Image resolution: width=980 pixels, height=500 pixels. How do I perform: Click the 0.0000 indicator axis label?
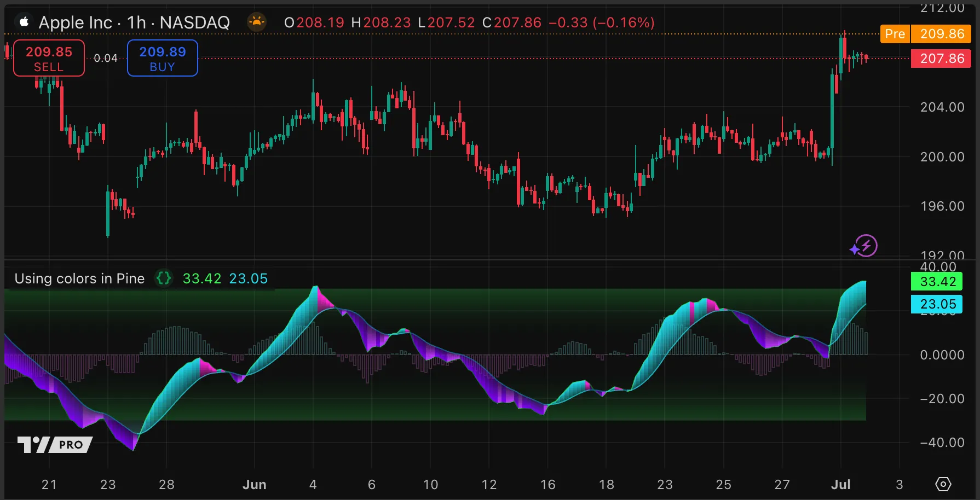coord(942,355)
